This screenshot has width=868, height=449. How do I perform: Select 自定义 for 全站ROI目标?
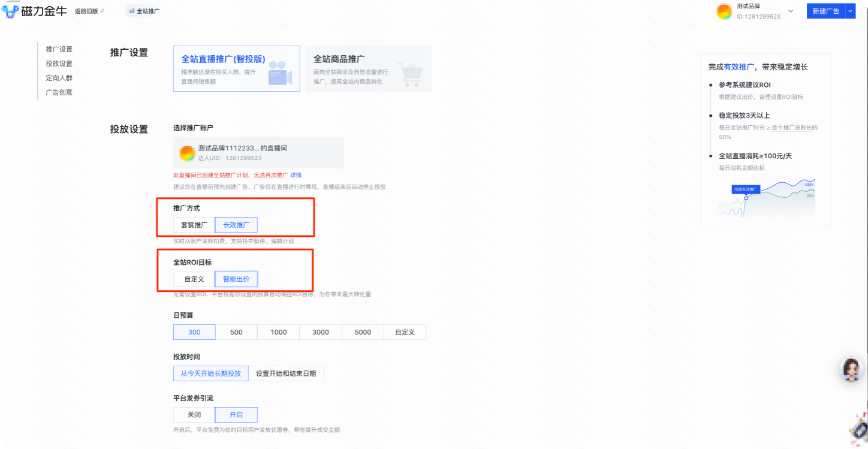click(x=192, y=279)
